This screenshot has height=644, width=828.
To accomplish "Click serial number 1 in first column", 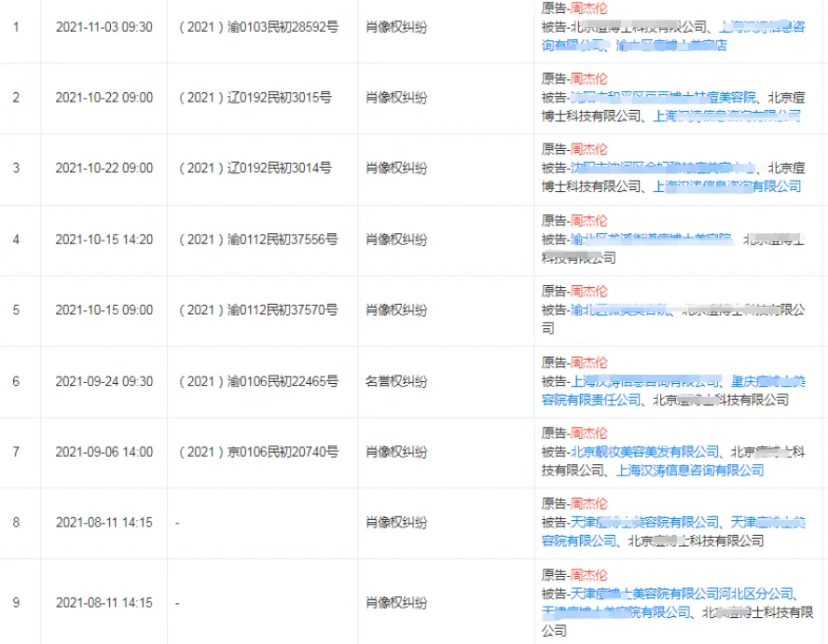I will (17, 27).
